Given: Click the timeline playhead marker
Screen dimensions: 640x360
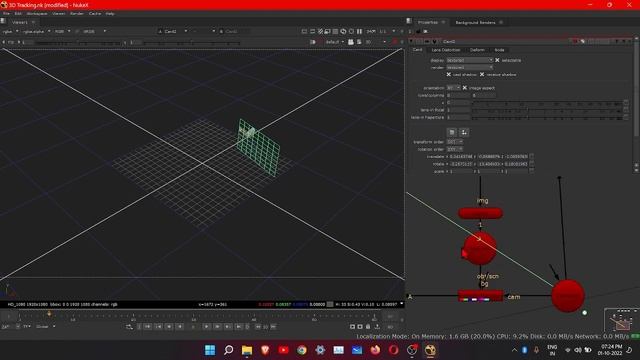Looking at the screenshot, I should (49, 313).
